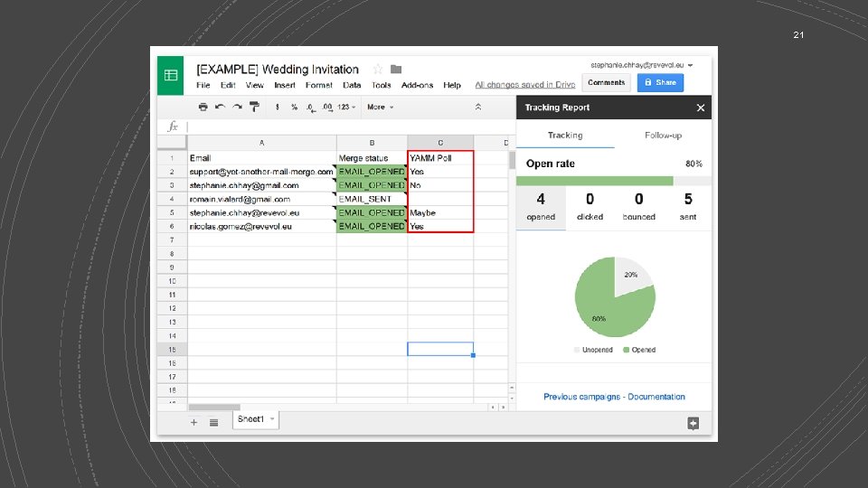Viewport: 868px width, 488px height.
Task: Click the 80% opened pie slice
Action: [x=603, y=310]
